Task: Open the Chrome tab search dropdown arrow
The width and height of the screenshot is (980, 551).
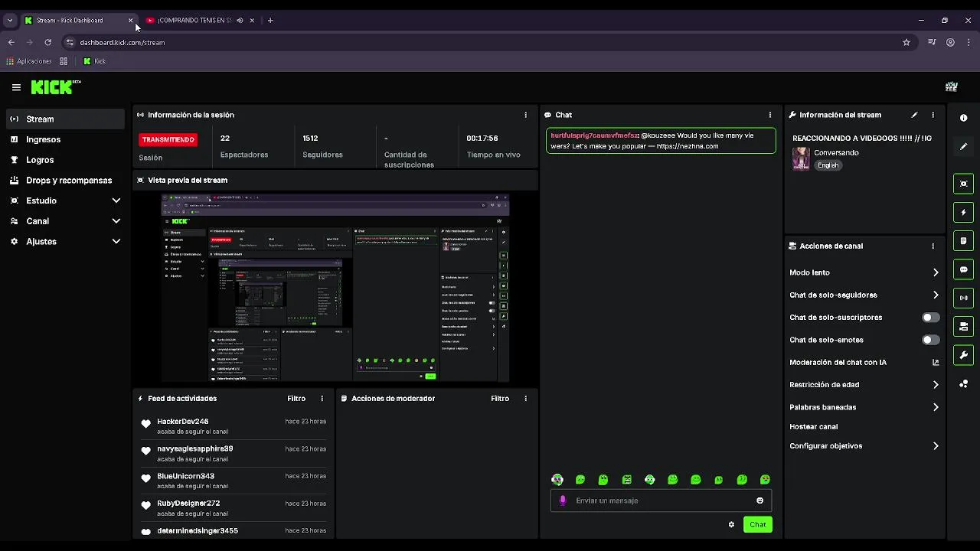Action: (10, 21)
